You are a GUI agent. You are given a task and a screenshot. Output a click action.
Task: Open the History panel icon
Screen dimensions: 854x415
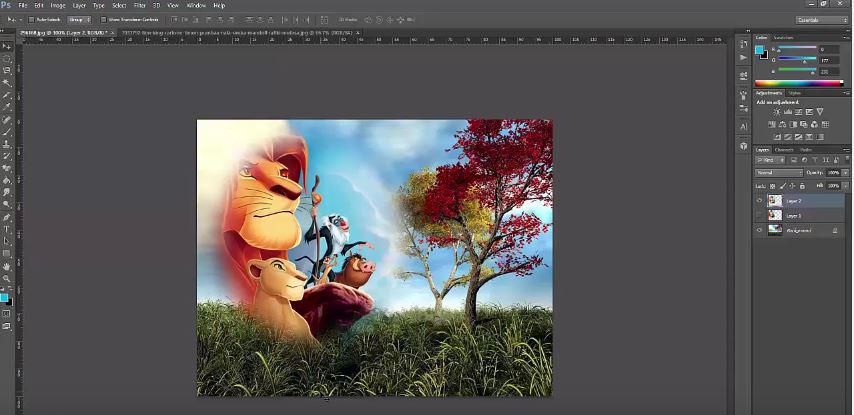744,44
